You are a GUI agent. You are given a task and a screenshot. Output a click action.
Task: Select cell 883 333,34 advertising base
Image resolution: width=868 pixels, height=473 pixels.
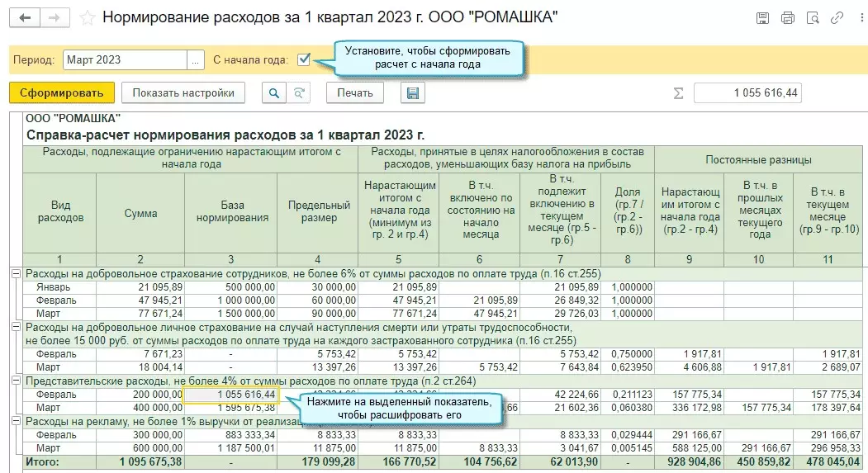(x=231, y=435)
